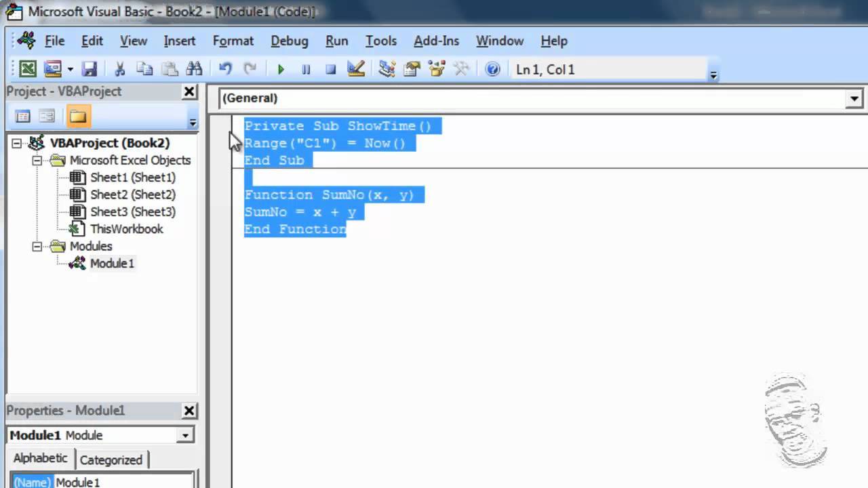Open the (General) object dropdown
This screenshot has height=488, width=868.
(854, 98)
